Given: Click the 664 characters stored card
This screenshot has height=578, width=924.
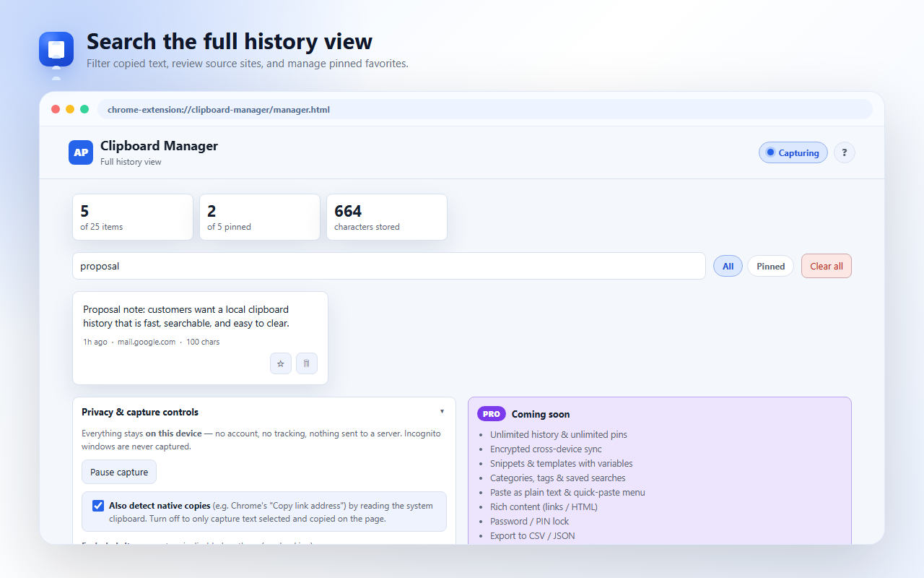Looking at the screenshot, I should click(x=387, y=217).
